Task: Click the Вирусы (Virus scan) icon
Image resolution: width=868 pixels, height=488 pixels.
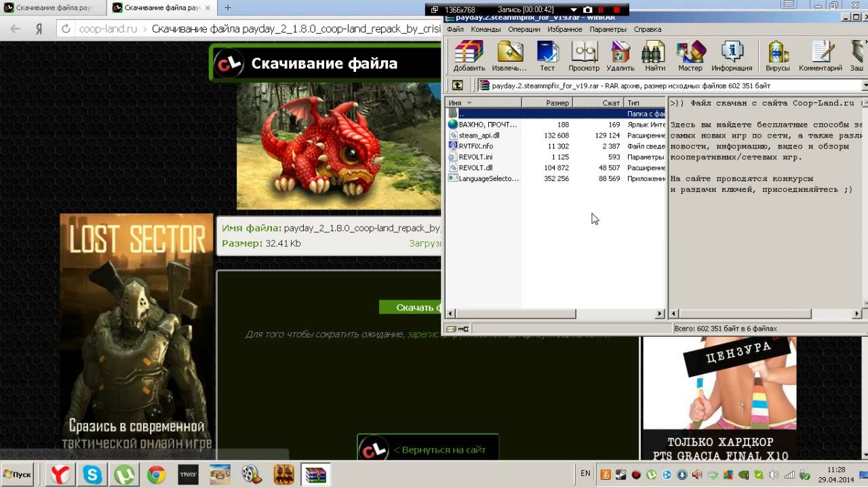Action: point(778,56)
